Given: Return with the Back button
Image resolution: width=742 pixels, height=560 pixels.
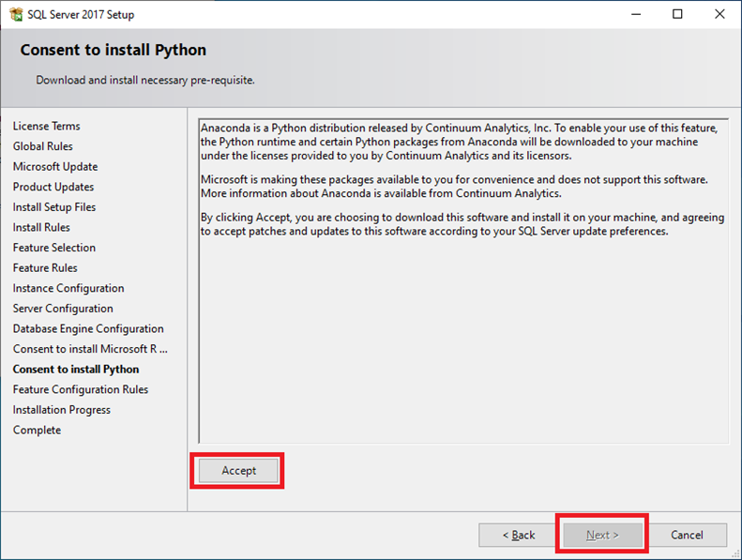Looking at the screenshot, I should point(518,535).
